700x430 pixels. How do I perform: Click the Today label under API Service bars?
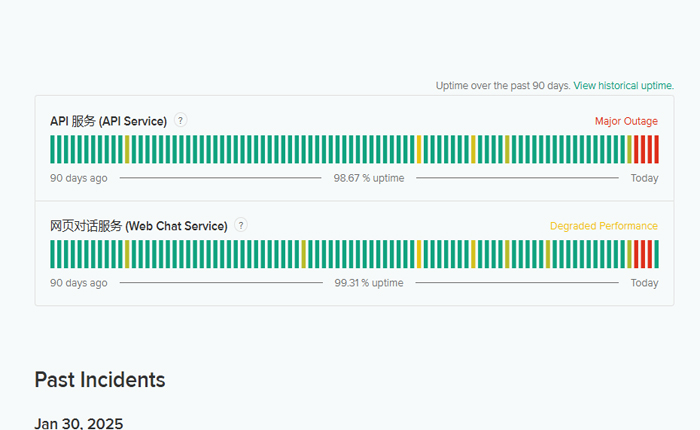[644, 178]
